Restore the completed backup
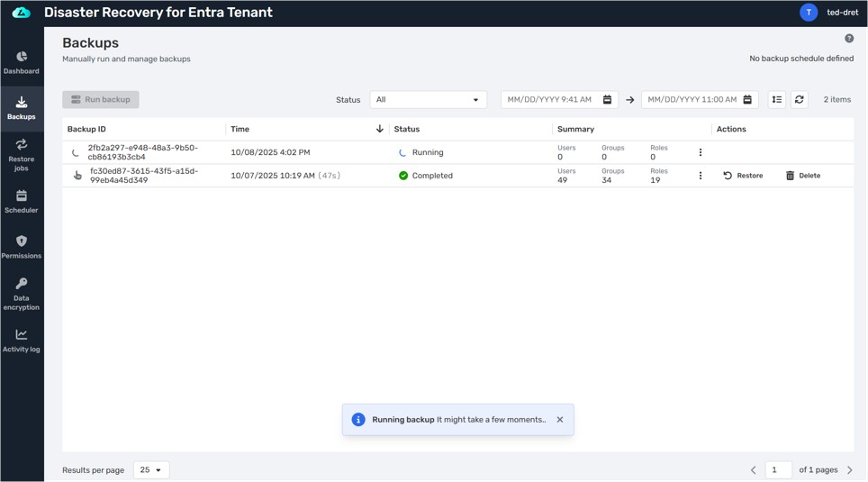This screenshot has width=868, height=482. tap(743, 176)
